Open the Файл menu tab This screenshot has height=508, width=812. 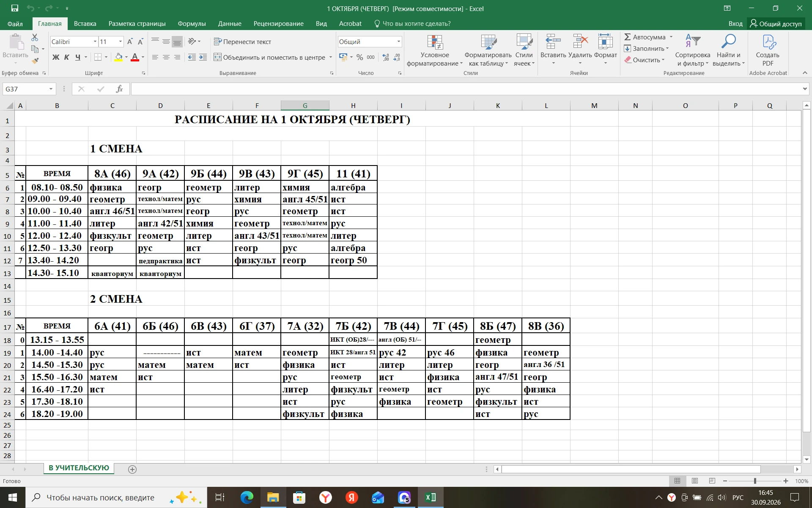pyautogui.click(x=15, y=24)
